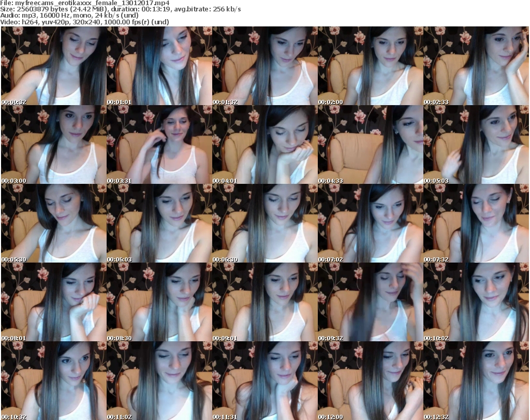Viewport: 530px width, 420px height.
Task: Choose the thumbnail marked 00:12:00
Action: coord(371,381)
